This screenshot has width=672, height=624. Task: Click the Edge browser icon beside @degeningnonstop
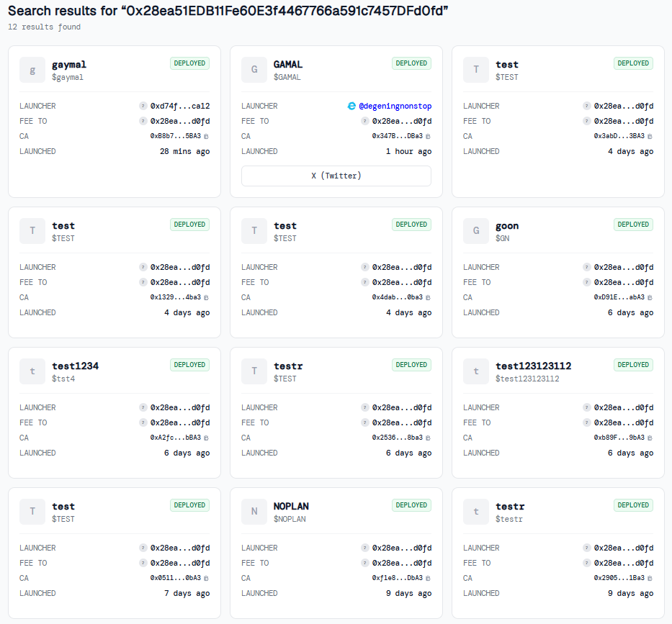point(351,106)
